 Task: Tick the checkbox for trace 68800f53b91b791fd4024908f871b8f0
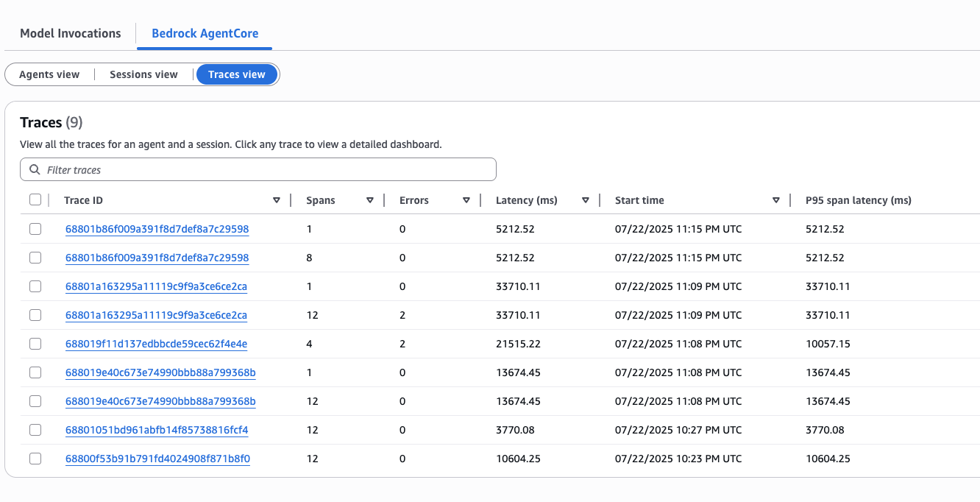point(35,459)
